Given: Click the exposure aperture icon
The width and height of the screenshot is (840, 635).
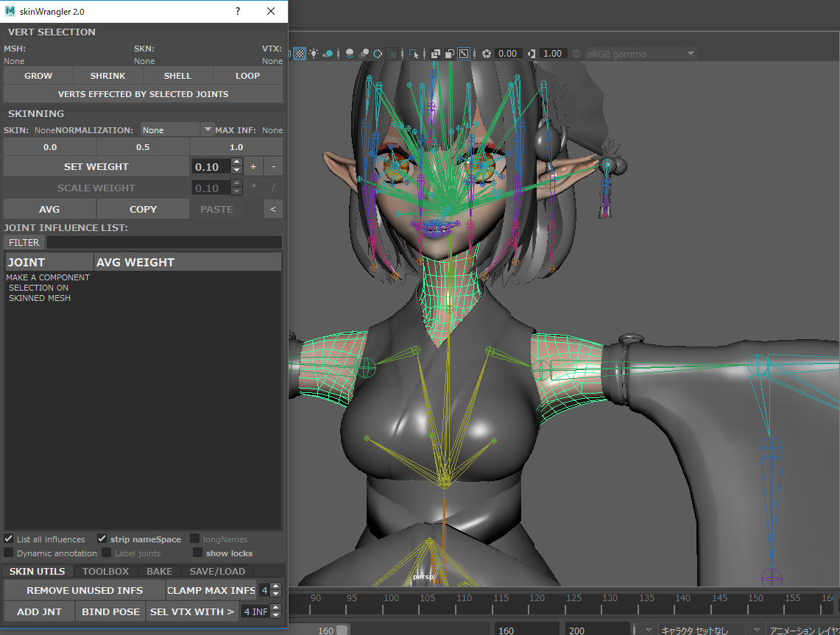Looking at the screenshot, I should pos(486,53).
